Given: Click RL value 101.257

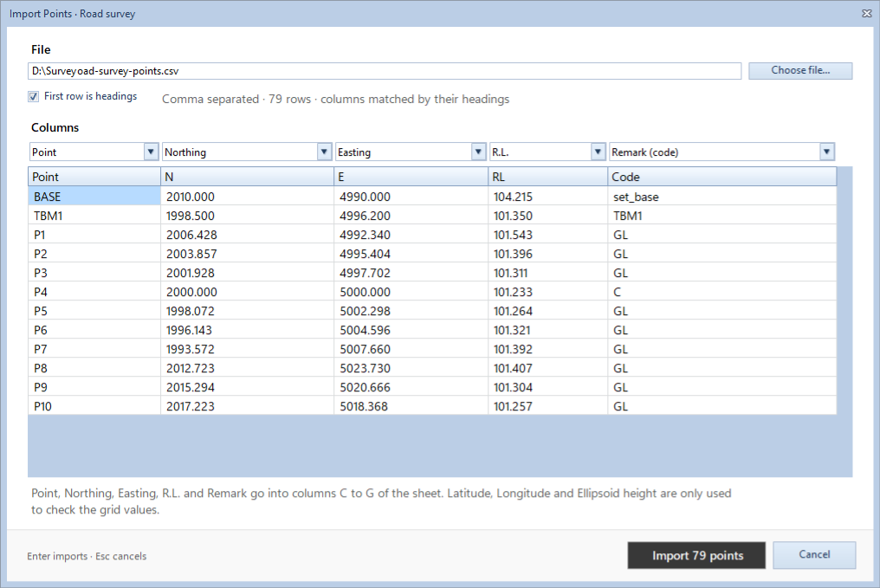Looking at the screenshot, I should point(547,406).
